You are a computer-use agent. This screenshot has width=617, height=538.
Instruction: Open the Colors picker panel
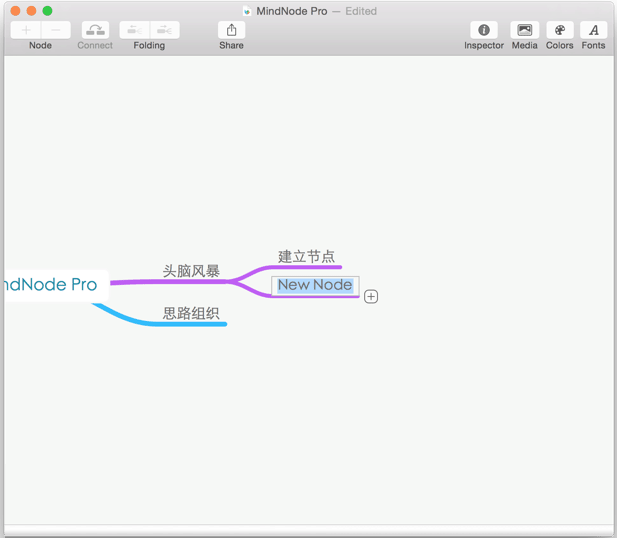[x=559, y=30]
